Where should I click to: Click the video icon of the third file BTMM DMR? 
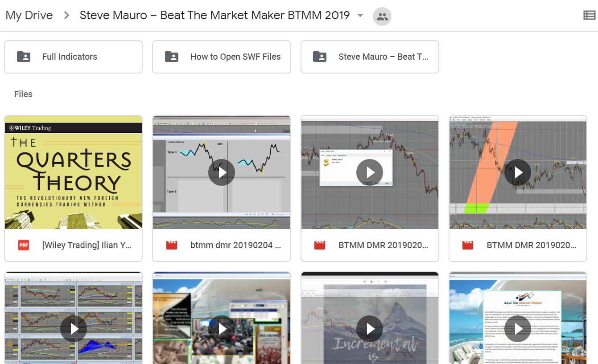coord(320,245)
